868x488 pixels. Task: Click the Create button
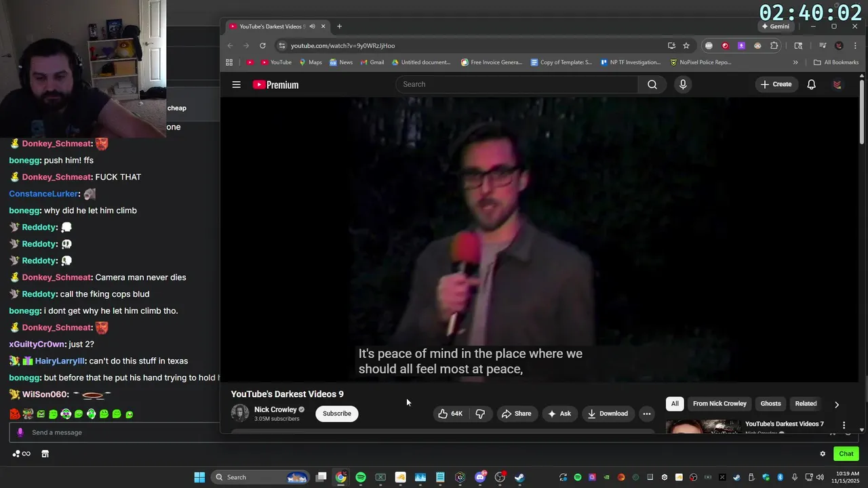click(x=776, y=85)
